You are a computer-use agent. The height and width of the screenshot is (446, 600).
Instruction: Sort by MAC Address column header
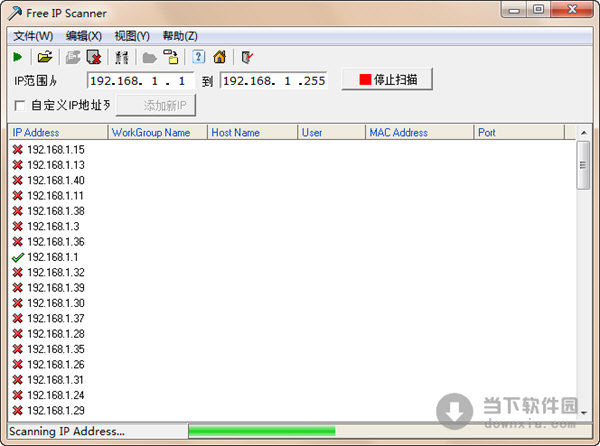(420, 132)
